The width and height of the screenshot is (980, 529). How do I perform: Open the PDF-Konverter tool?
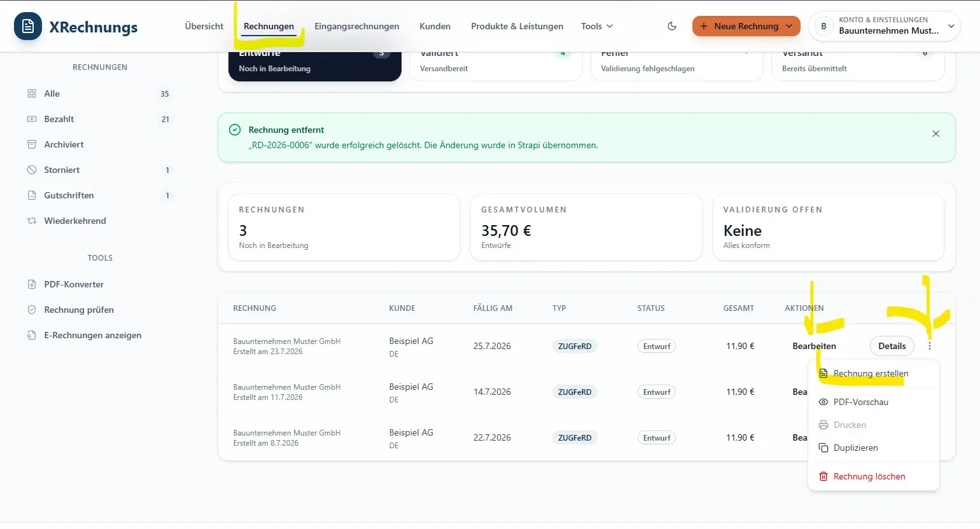coord(100,284)
